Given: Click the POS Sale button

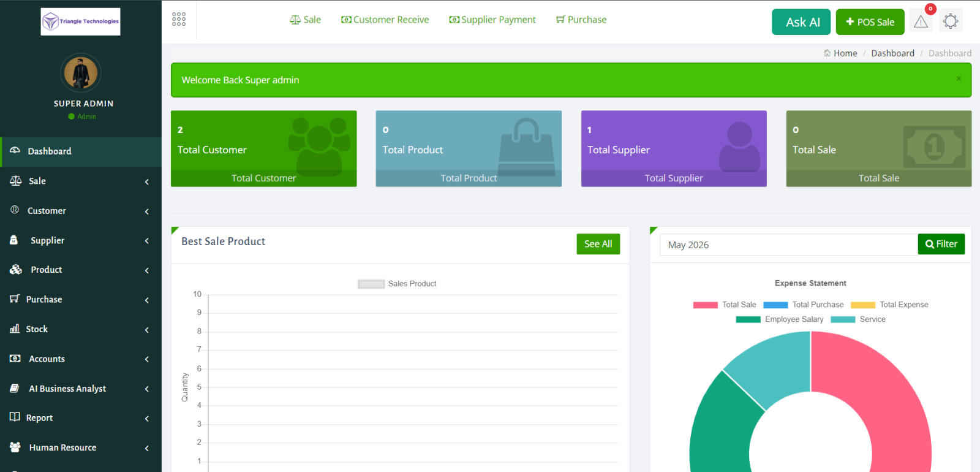Looking at the screenshot, I should [870, 22].
